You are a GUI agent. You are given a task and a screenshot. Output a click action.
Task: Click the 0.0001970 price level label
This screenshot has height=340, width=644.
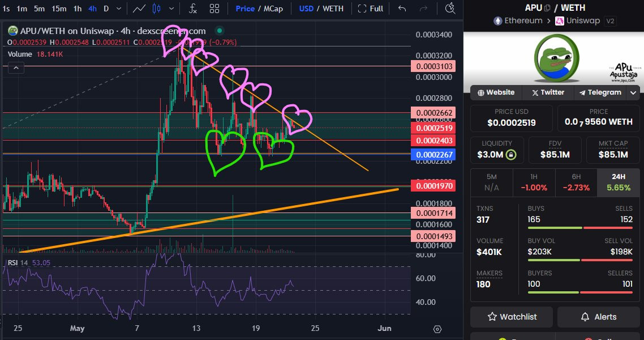click(x=433, y=186)
